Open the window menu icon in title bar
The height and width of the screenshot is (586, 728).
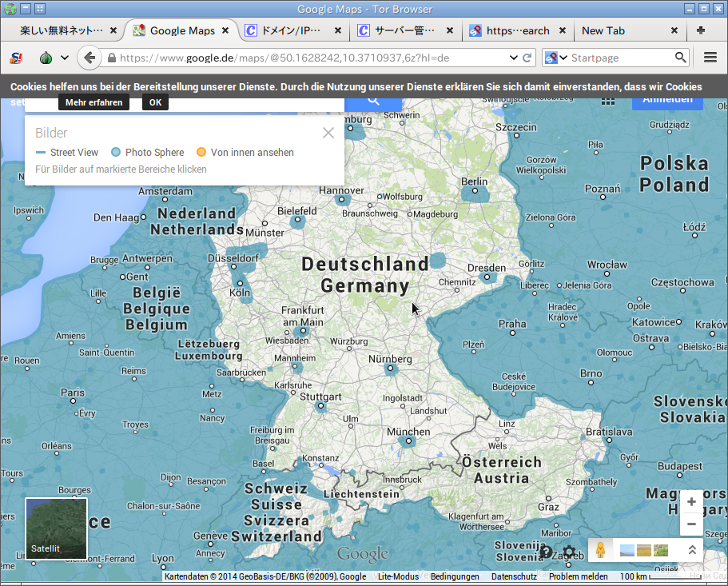click(26, 8)
